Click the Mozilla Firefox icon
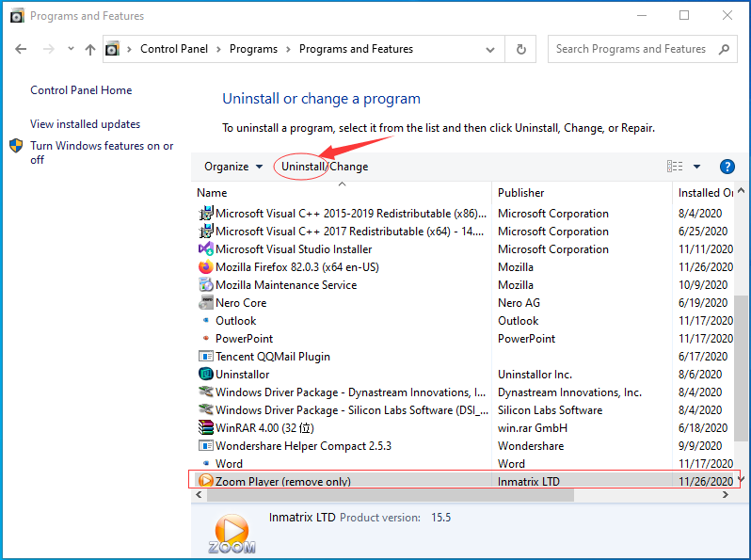The image size is (751, 560). click(206, 267)
